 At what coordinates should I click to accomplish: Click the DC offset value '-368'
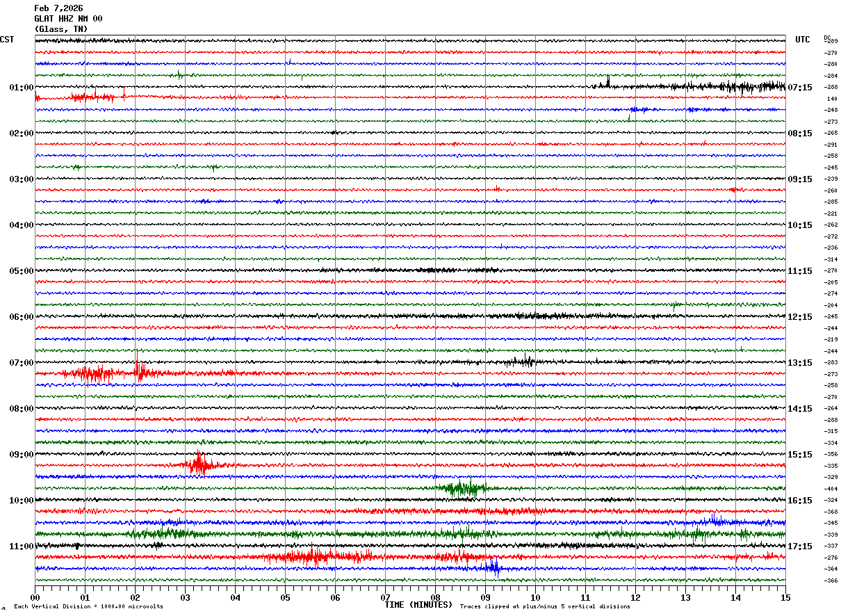click(x=831, y=512)
